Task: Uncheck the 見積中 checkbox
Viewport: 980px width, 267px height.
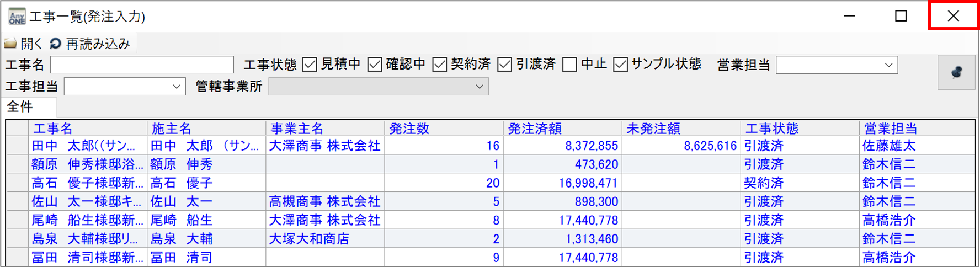Action: [x=310, y=65]
